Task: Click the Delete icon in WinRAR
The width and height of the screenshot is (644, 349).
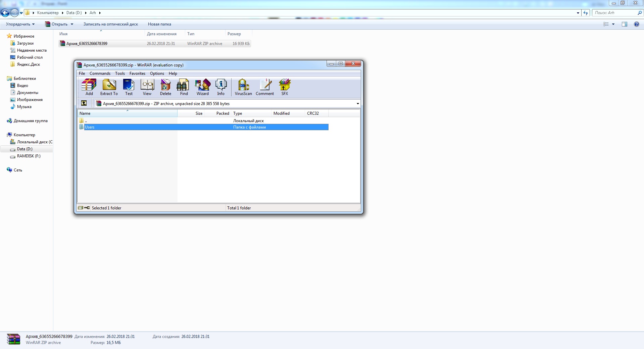Action: [x=165, y=87]
